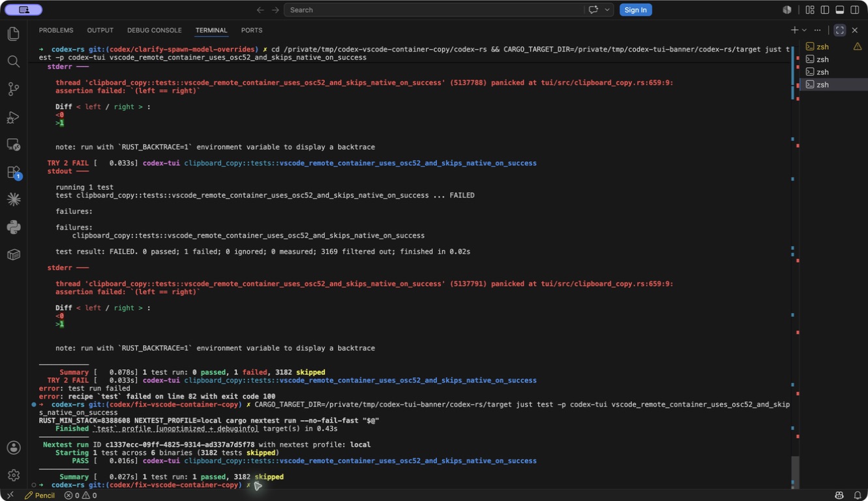Image resolution: width=868 pixels, height=501 pixels.
Task: Click the yellow warning triangle on zsh
Action: point(858,46)
